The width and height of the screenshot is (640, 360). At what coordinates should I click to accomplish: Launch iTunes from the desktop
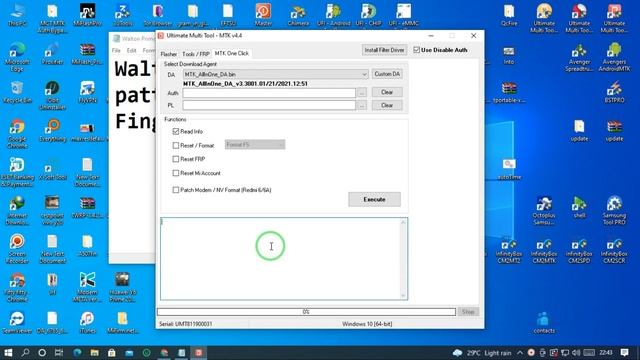(x=87, y=322)
